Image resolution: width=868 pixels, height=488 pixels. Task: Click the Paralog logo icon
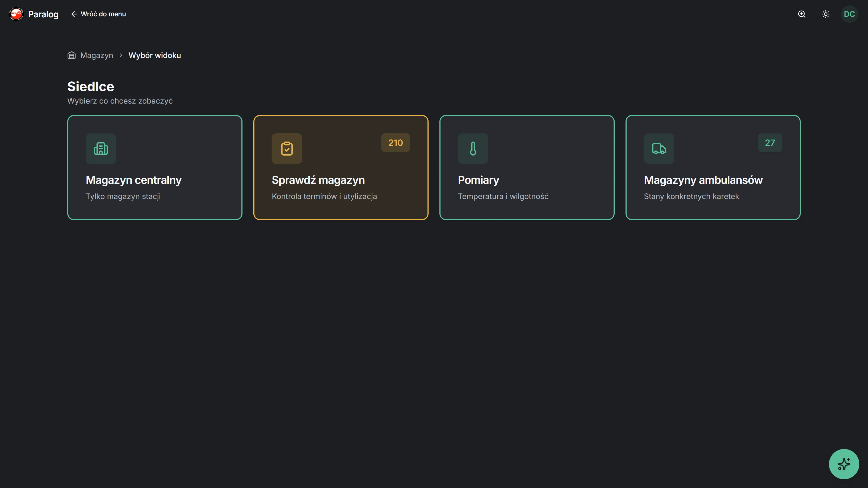pyautogui.click(x=16, y=14)
